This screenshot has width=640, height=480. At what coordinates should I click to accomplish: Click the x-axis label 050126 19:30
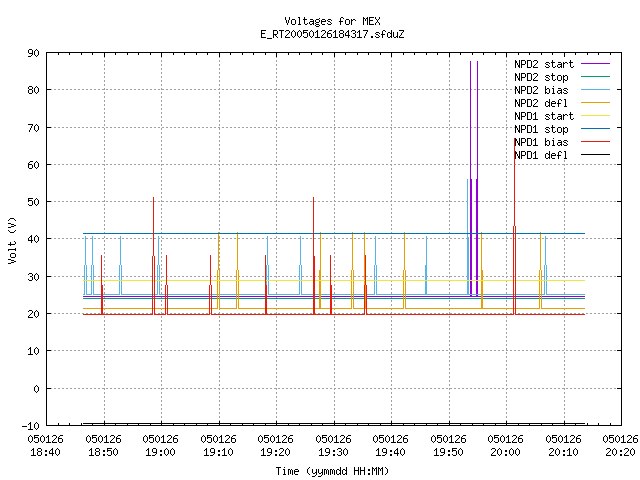pyautogui.click(x=333, y=446)
